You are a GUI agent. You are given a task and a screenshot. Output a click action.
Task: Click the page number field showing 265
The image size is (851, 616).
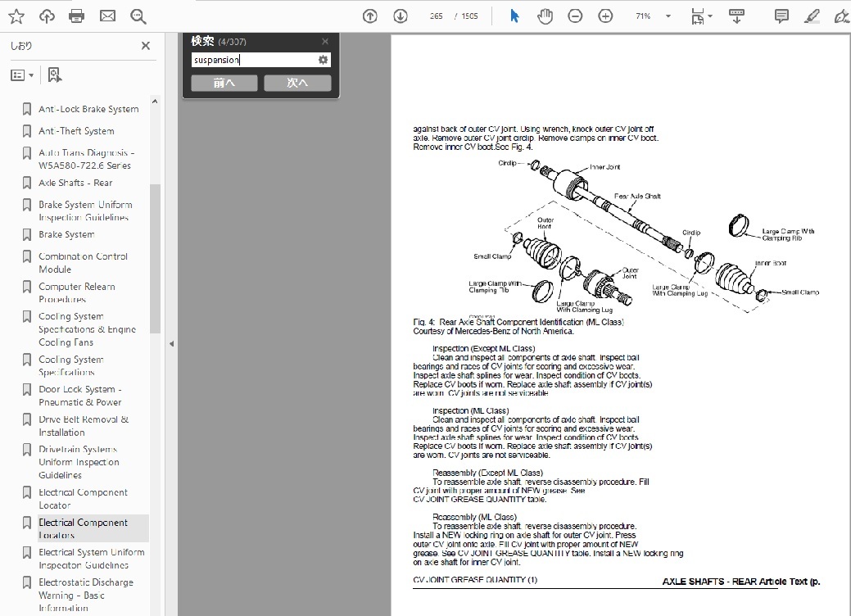pos(437,16)
